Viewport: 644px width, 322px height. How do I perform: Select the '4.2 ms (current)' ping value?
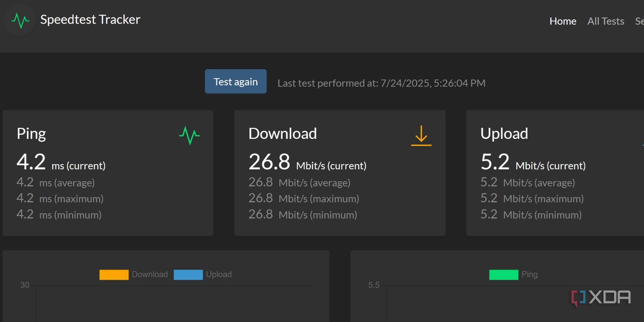(x=61, y=162)
